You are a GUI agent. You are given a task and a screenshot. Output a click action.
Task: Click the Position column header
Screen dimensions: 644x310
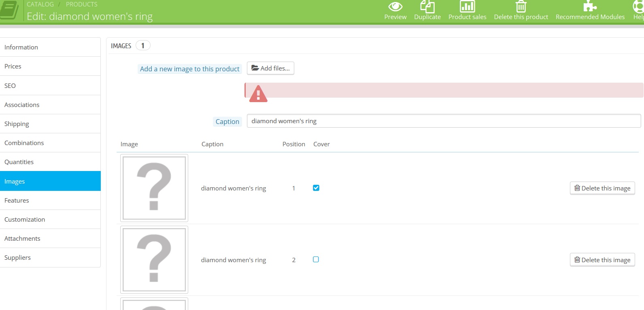(x=294, y=144)
